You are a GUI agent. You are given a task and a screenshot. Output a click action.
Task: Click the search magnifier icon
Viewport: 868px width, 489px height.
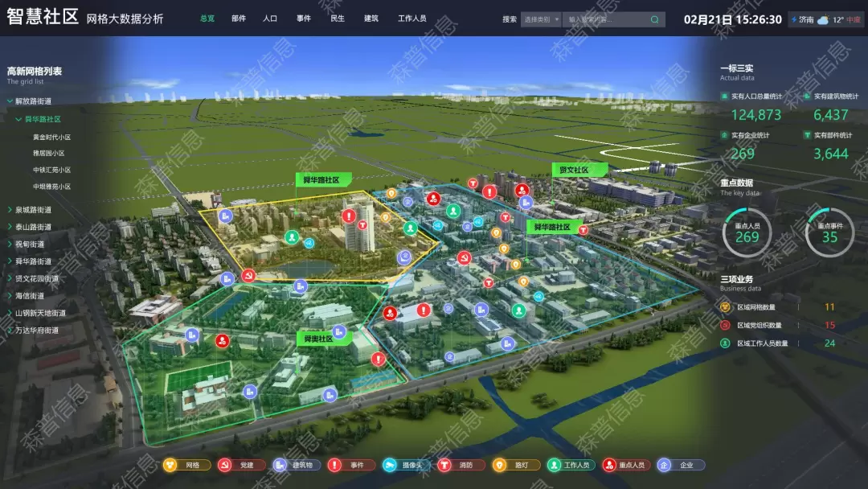click(656, 19)
